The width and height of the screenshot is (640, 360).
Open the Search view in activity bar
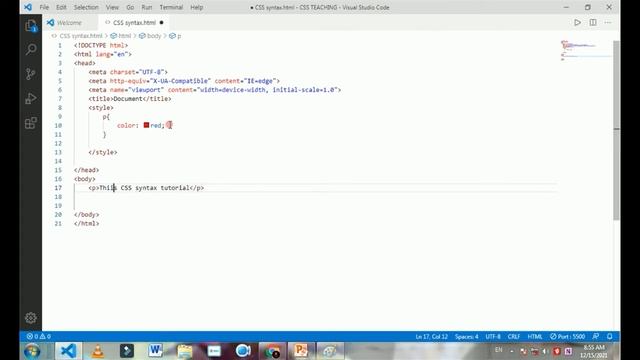[31, 50]
